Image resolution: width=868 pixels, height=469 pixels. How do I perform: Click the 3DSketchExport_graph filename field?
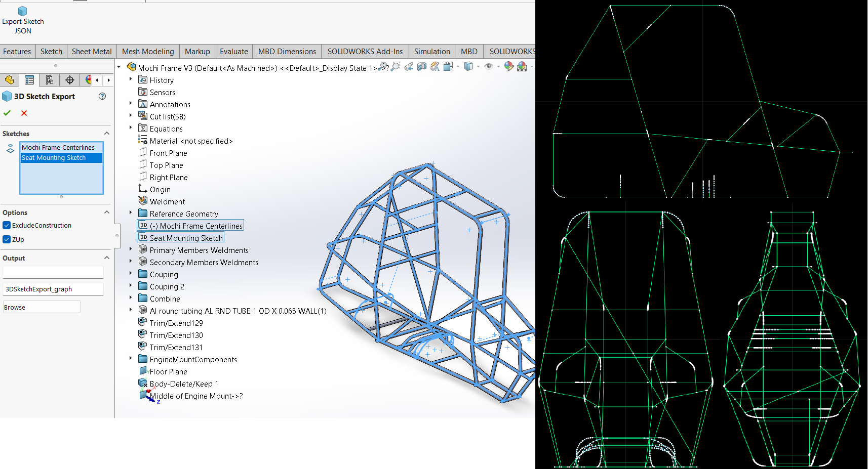click(x=53, y=289)
